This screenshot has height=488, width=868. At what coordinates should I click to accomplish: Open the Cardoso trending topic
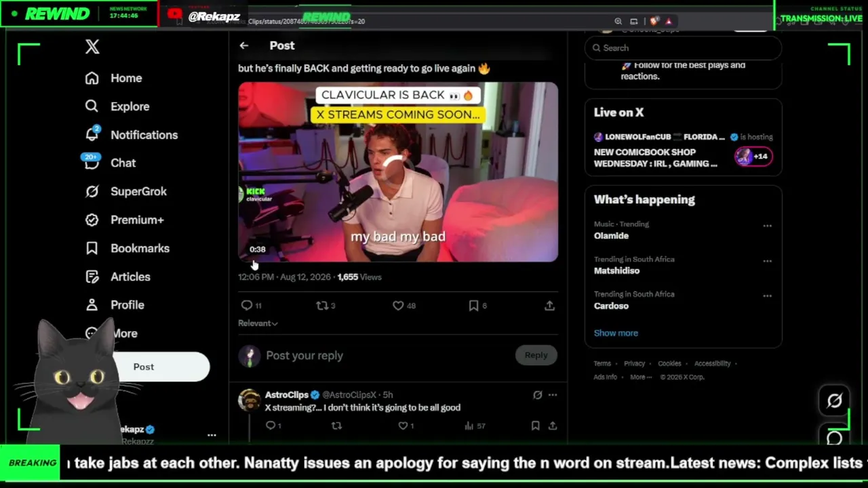click(611, 306)
